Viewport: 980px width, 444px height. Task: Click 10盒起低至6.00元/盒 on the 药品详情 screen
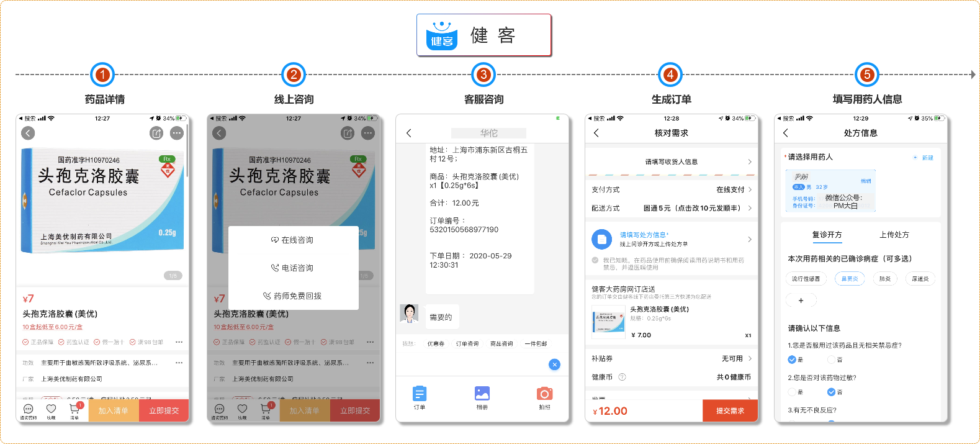pyautogui.click(x=53, y=327)
